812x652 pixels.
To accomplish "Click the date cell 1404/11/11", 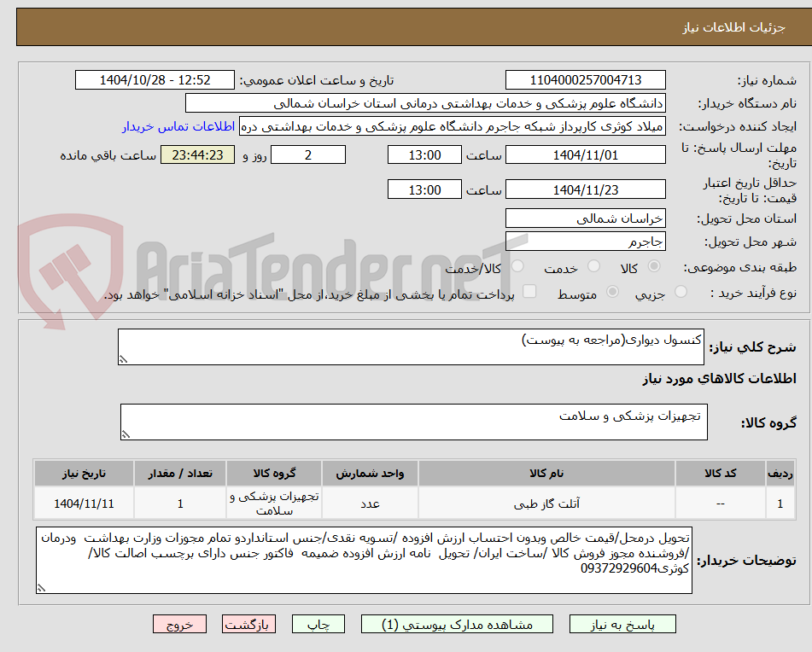I will point(84,504).
